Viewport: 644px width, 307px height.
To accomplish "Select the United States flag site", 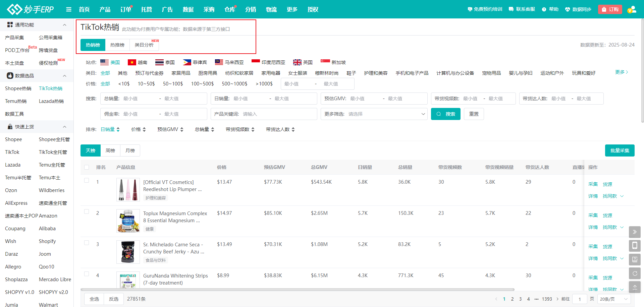I will pyautogui.click(x=104, y=62).
